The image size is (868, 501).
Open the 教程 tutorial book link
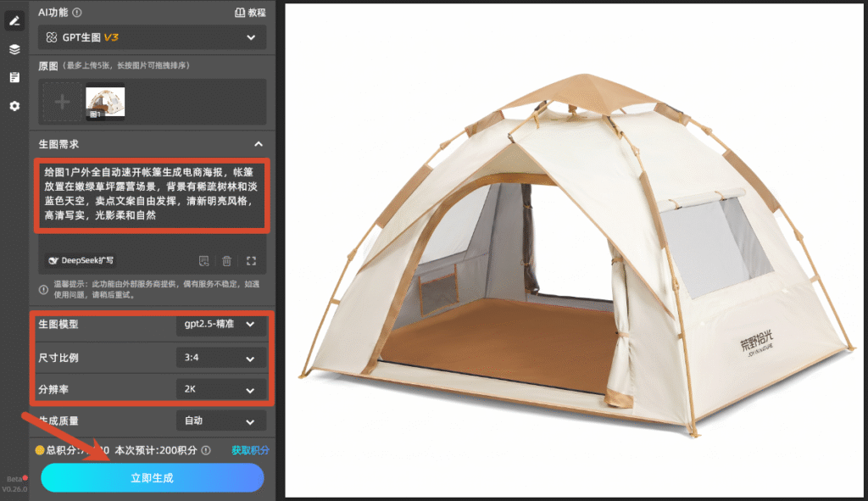click(250, 12)
